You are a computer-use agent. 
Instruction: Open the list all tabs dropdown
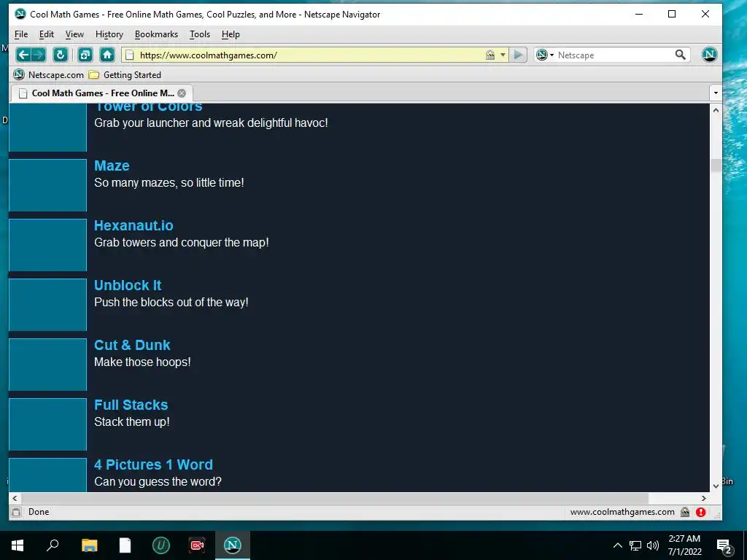click(716, 93)
